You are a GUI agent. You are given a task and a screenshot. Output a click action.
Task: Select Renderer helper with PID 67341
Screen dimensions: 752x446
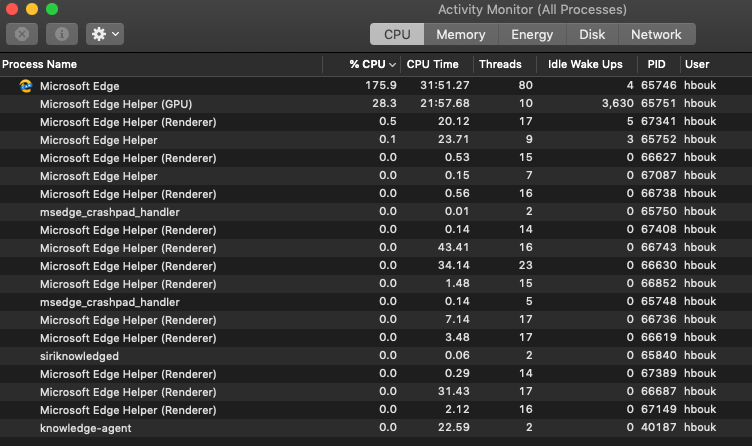[x=376, y=122]
